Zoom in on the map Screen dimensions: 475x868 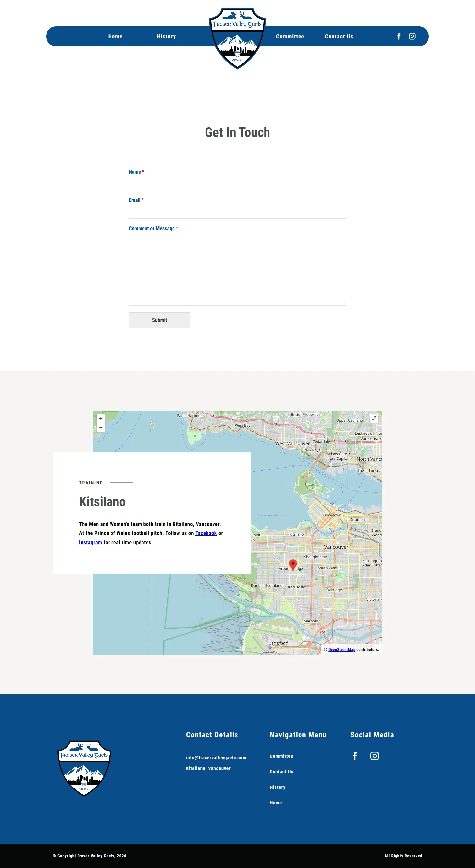[101, 419]
